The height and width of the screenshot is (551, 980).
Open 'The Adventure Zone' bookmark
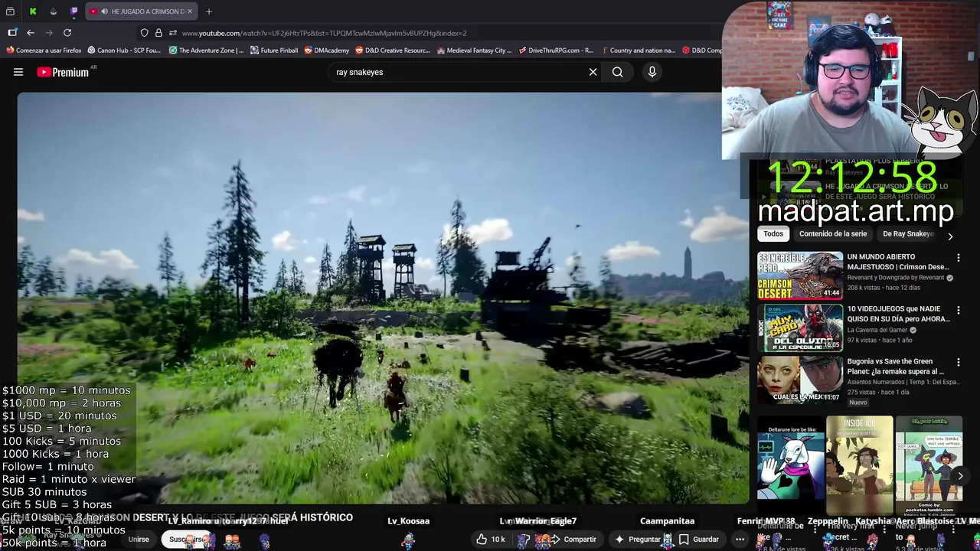[x=206, y=51]
